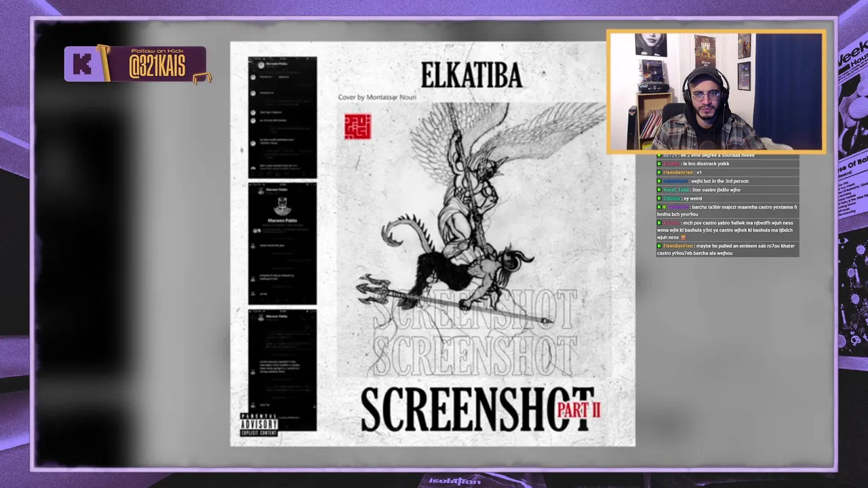Screen dimensions: 868x488
Task: Click message starting 'barcha ta3bir majezi'
Action: coord(727,211)
